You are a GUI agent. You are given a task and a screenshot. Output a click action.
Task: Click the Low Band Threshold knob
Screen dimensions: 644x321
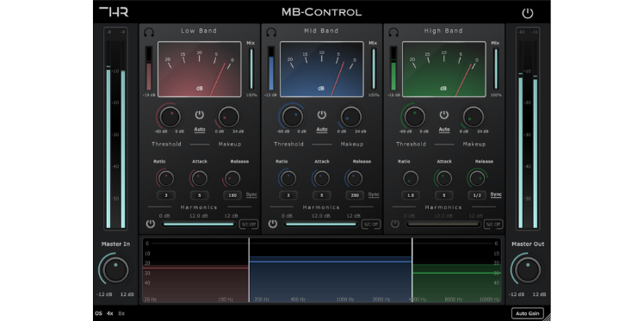tap(170, 116)
